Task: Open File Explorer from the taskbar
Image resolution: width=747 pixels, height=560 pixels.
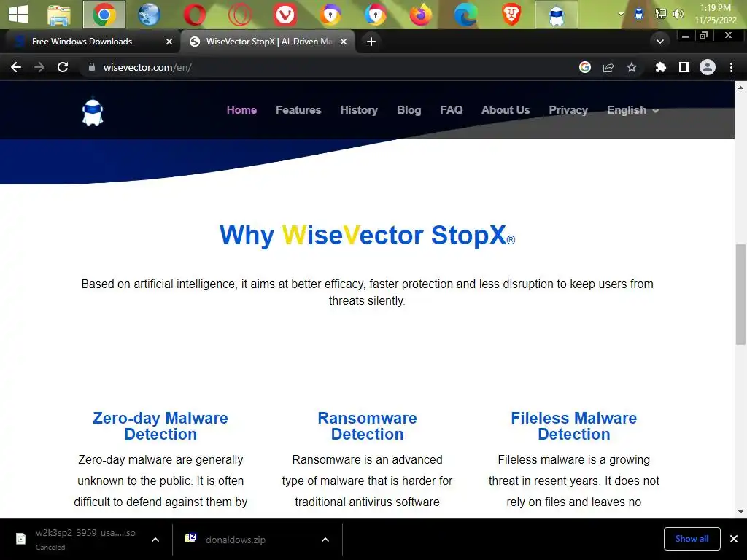Action: pyautogui.click(x=59, y=15)
